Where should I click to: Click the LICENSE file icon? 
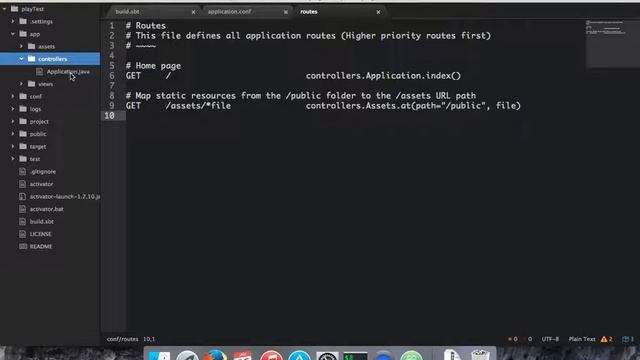coord(23,234)
